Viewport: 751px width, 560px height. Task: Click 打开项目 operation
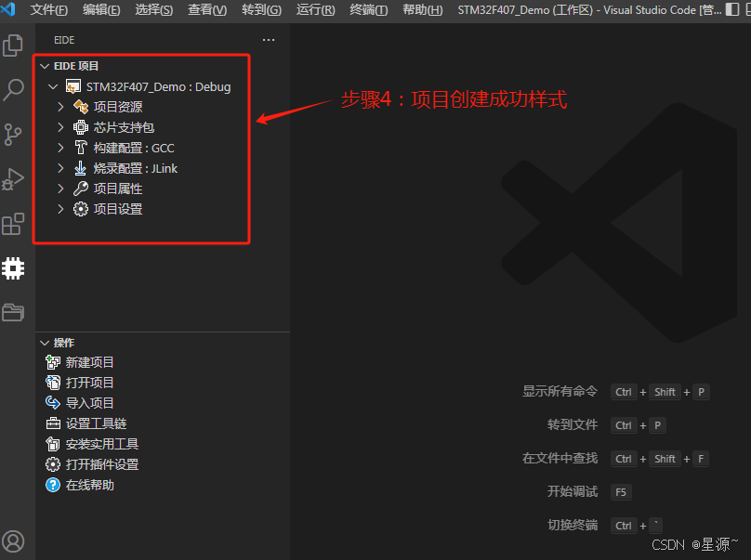[89, 383]
